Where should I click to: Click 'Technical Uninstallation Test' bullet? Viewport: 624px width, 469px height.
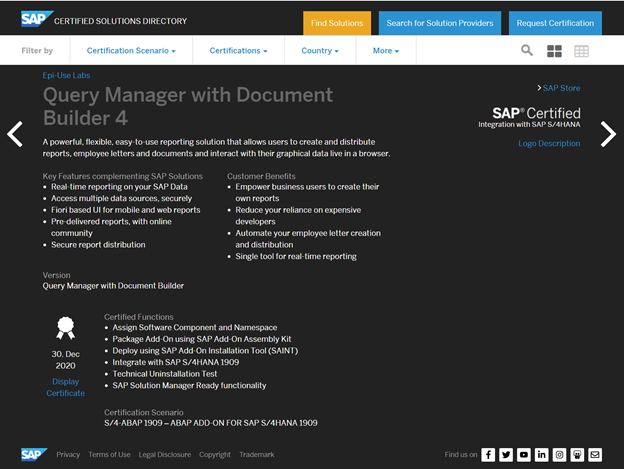[x=165, y=374]
